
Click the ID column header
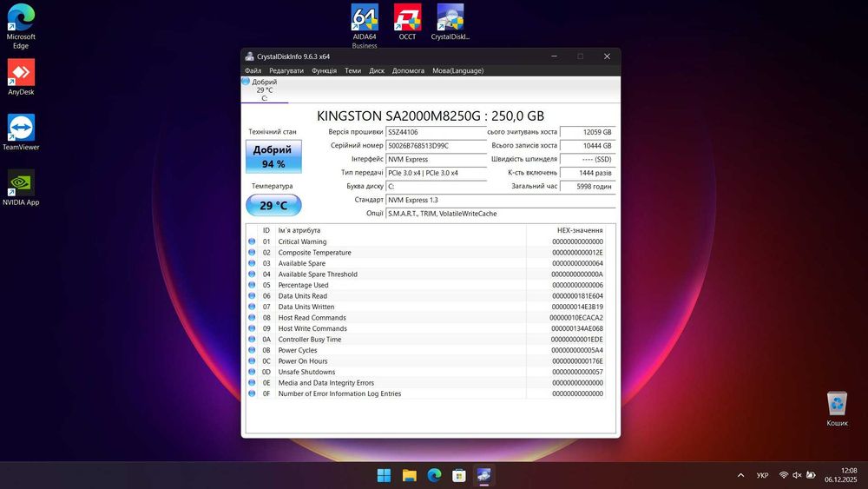coord(266,230)
